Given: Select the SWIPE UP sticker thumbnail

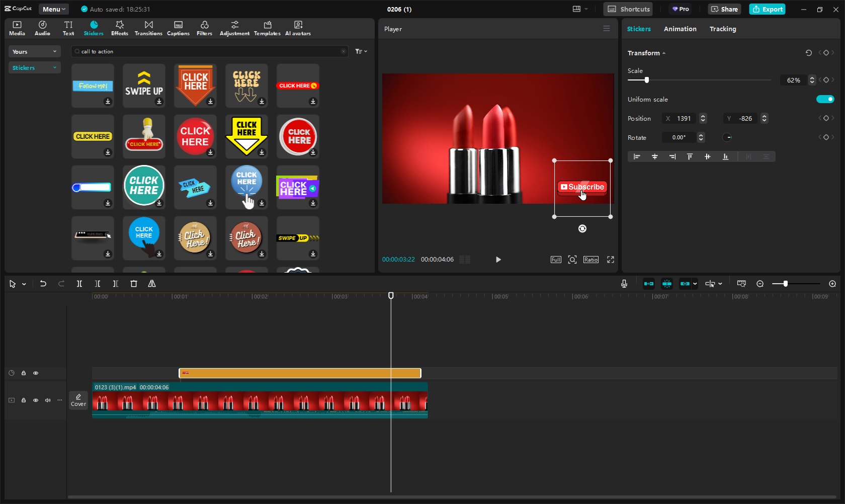Looking at the screenshot, I should pyautogui.click(x=144, y=84).
